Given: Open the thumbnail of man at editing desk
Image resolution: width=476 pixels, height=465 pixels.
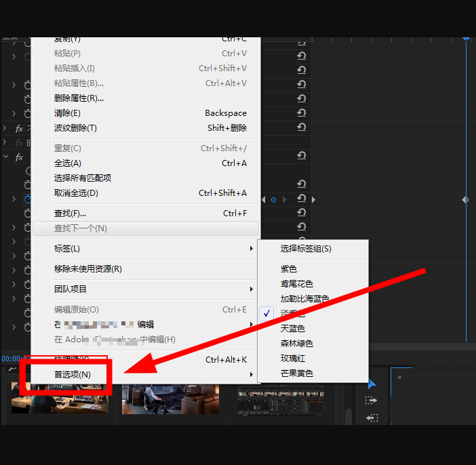Looking at the screenshot, I should pyautogui.click(x=60, y=399).
